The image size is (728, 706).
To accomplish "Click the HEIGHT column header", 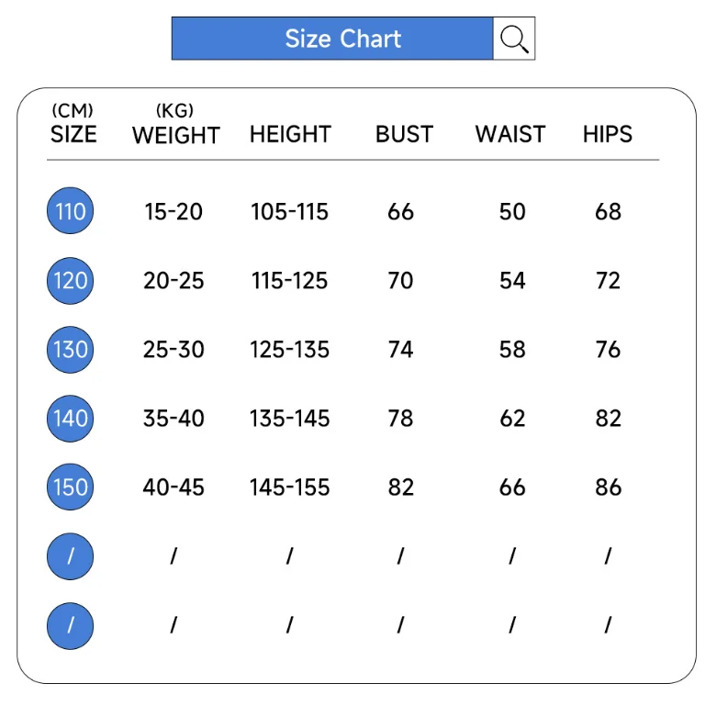I will (x=290, y=134).
